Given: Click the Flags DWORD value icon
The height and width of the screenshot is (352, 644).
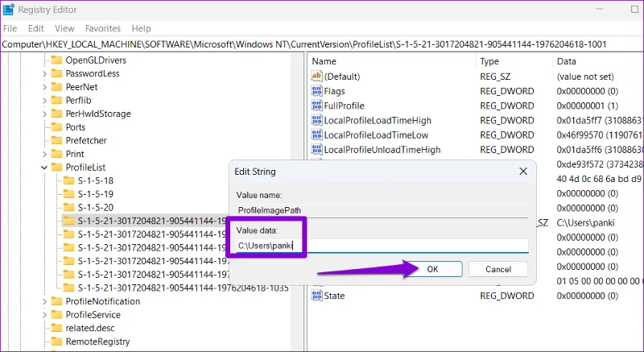Looking at the screenshot, I should (316, 91).
